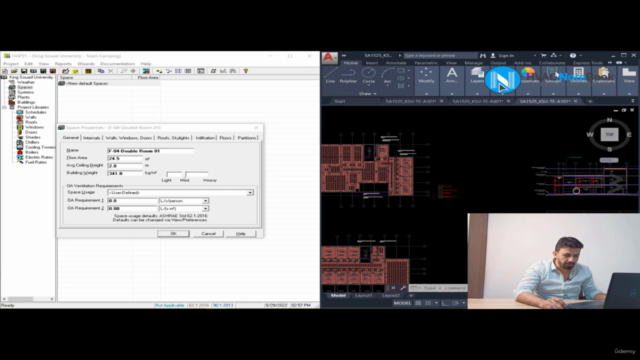The height and width of the screenshot is (360, 640).
Task: Open the View menu in HAP
Action: point(43,64)
